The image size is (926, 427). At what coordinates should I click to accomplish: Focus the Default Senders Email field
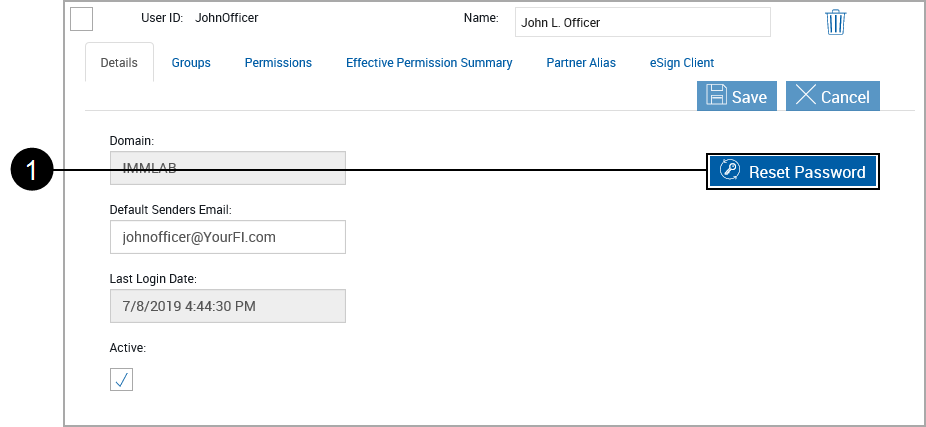pyautogui.click(x=227, y=237)
